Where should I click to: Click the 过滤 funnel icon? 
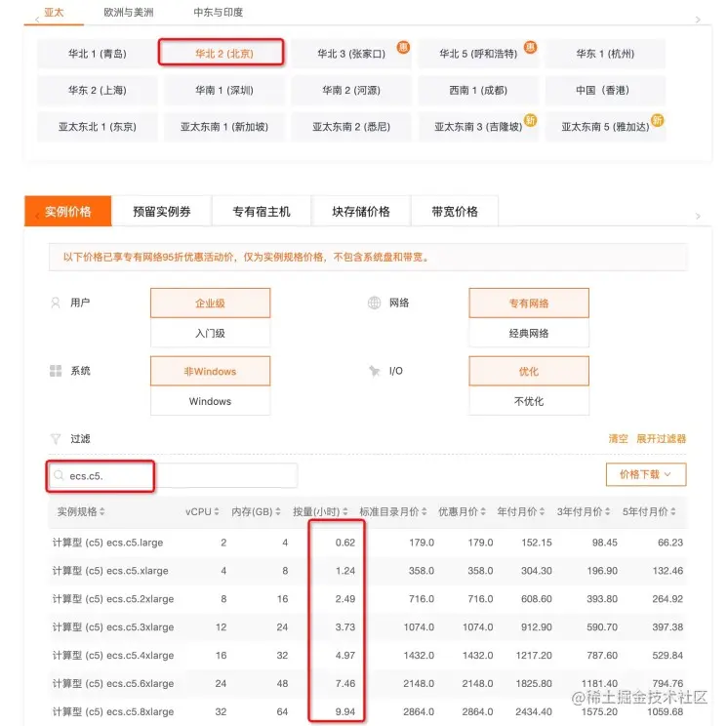pos(56,439)
